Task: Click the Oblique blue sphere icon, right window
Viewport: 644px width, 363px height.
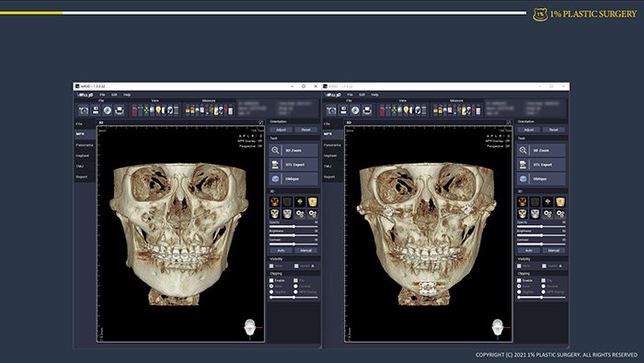Action: coord(523,179)
